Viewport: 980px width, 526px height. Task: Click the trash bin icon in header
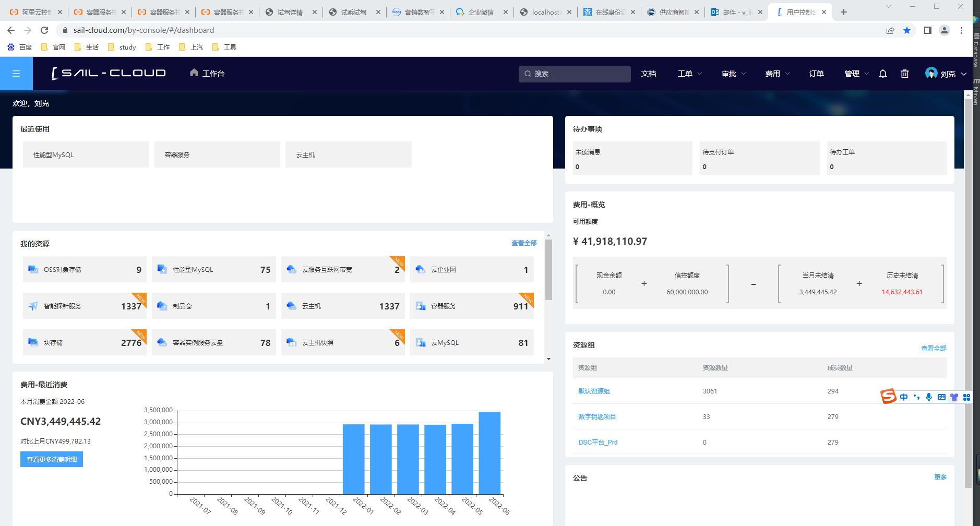click(x=905, y=74)
